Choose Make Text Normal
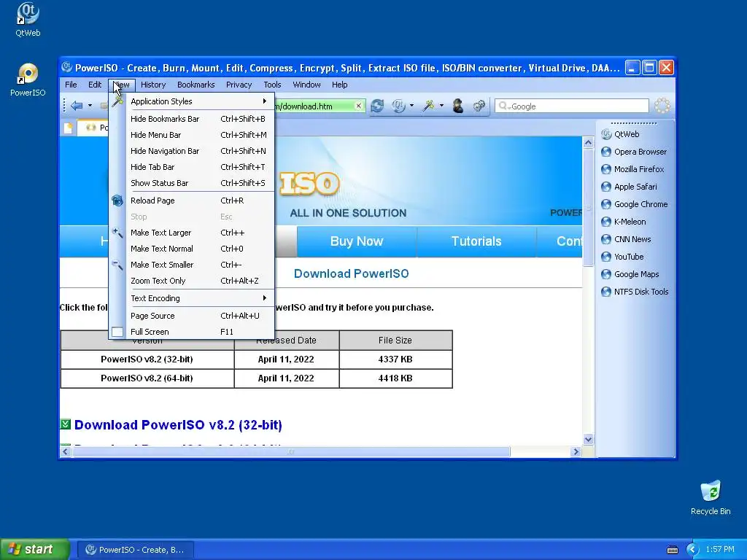 [x=192, y=249]
